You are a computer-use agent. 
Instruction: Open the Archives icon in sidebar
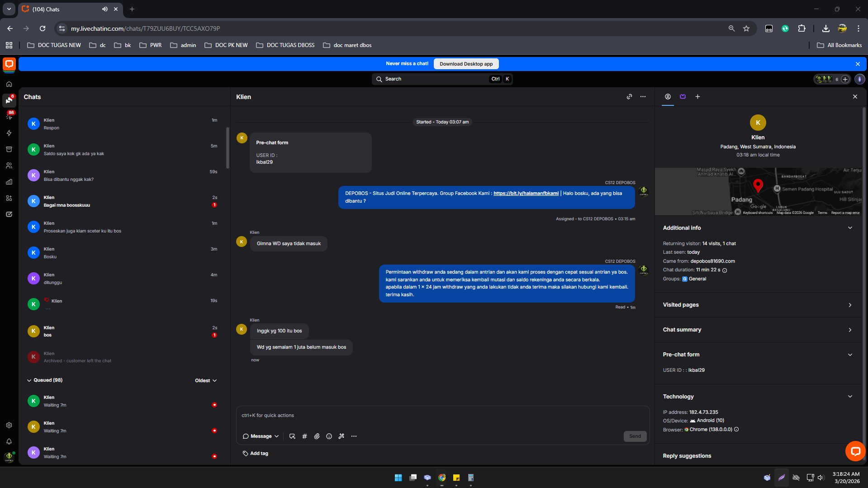[9, 149]
